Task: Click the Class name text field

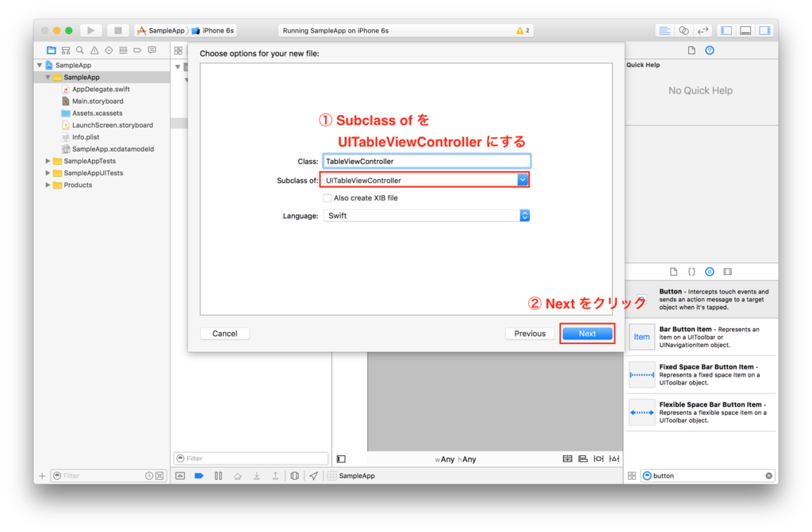Action: click(426, 161)
